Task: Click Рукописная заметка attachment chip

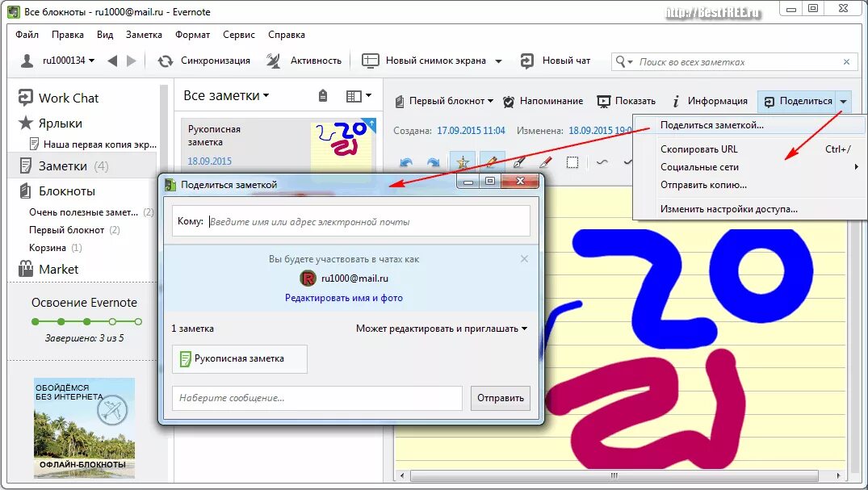Action: (240, 358)
